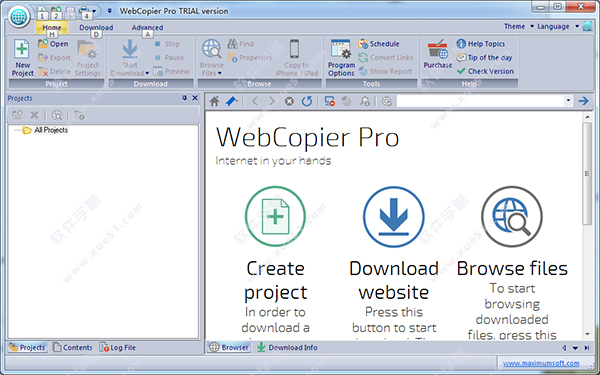This screenshot has height=375, width=600.
Task: Click the Download website circle button
Action: click(x=393, y=217)
